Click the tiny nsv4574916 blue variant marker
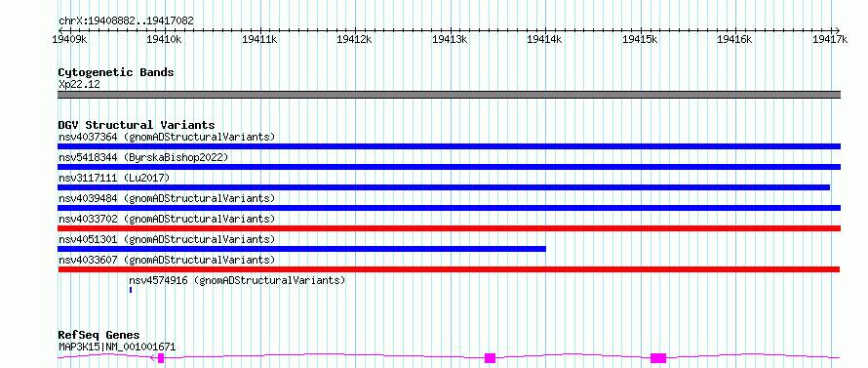Image resolution: width=868 pixels, height=368 pixels. coord(131,290)
